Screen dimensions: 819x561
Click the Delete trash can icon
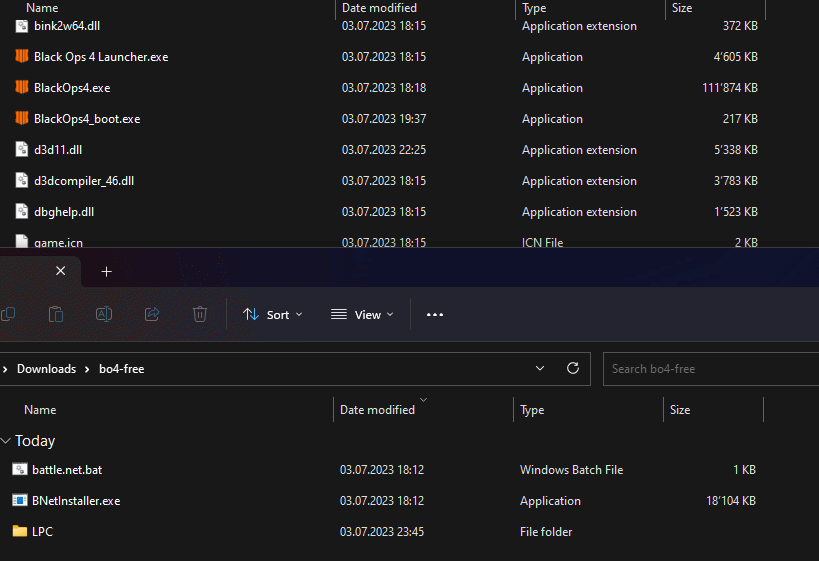point(200,314)
